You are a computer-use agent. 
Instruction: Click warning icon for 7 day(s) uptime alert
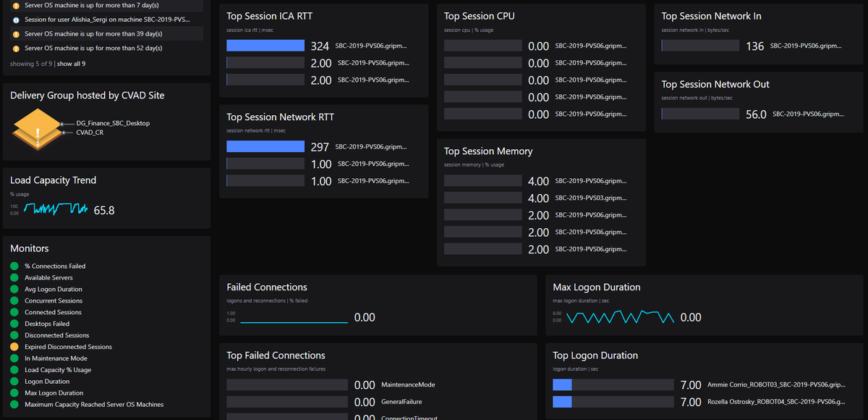(x=16, y=5)
